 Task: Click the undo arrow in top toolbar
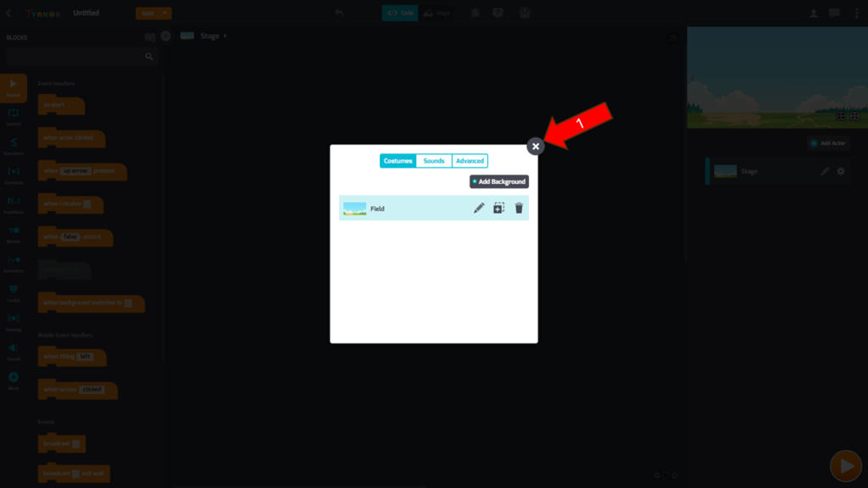339,13
